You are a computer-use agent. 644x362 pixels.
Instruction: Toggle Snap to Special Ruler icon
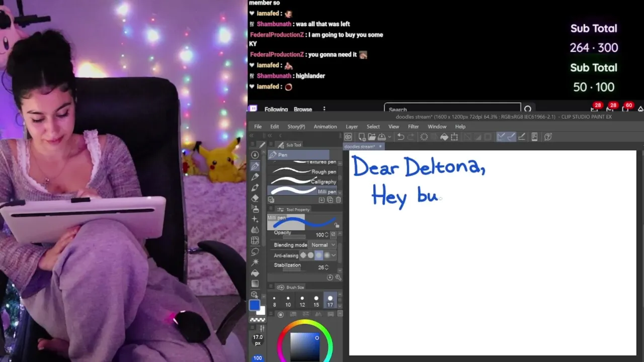click(511, 137)
